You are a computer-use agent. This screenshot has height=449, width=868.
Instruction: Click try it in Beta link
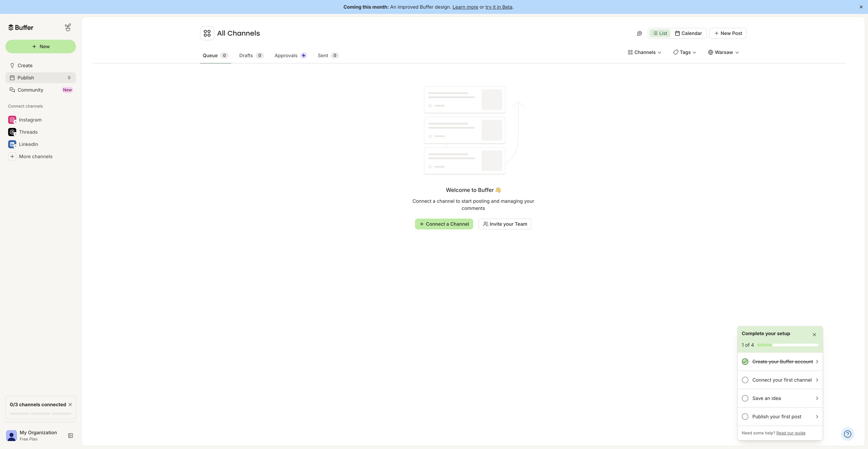coord(499,7)
